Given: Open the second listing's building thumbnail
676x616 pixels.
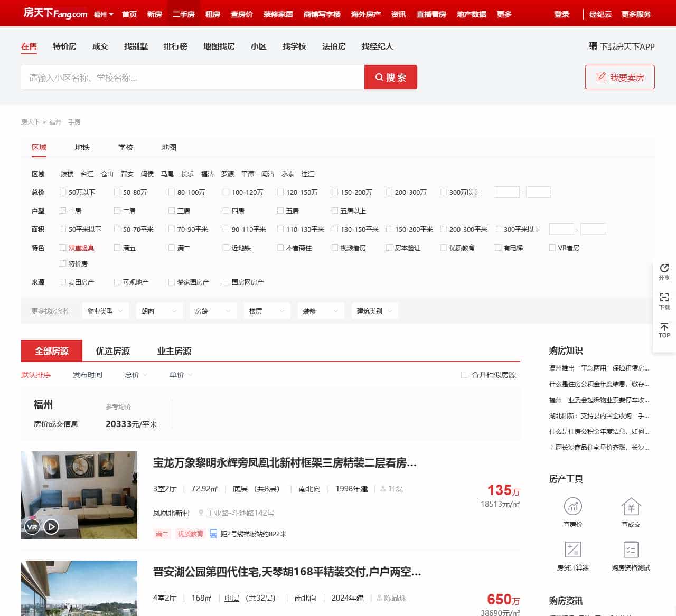Looking at the screenshot, I should (79, 588).
